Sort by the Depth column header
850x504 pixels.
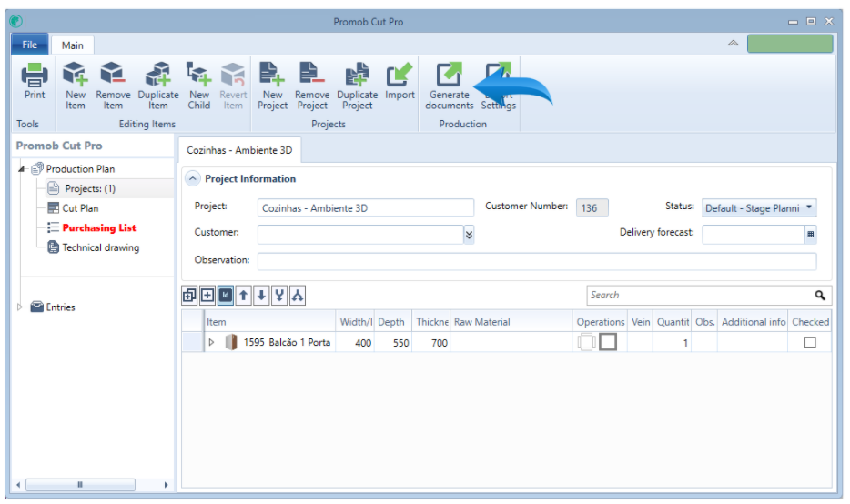click(x=392, y=322)
